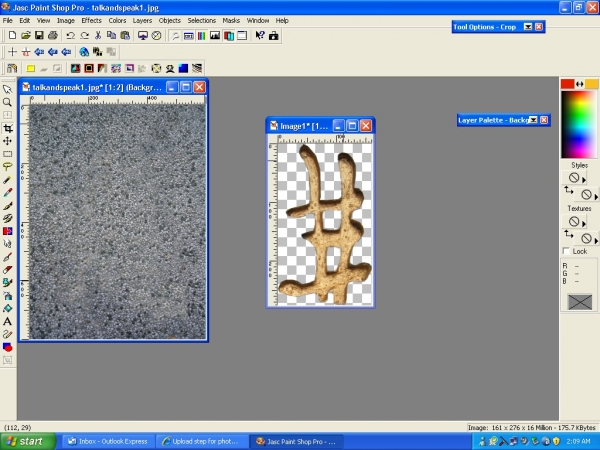Open the File menu

click(7, 21)
